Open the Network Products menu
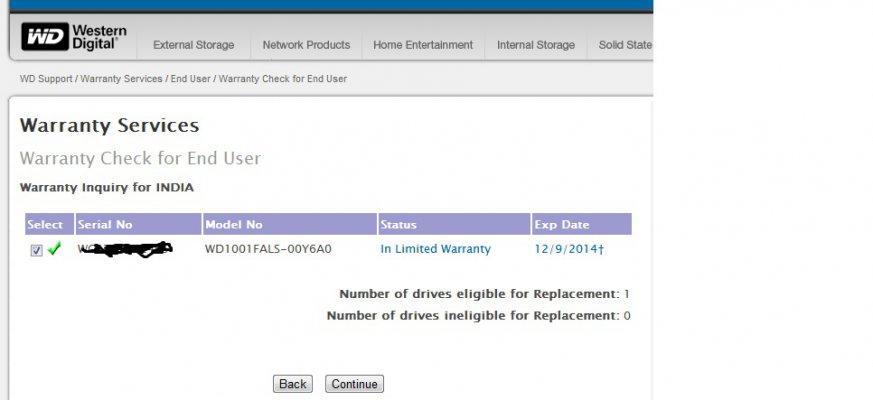 306,45
